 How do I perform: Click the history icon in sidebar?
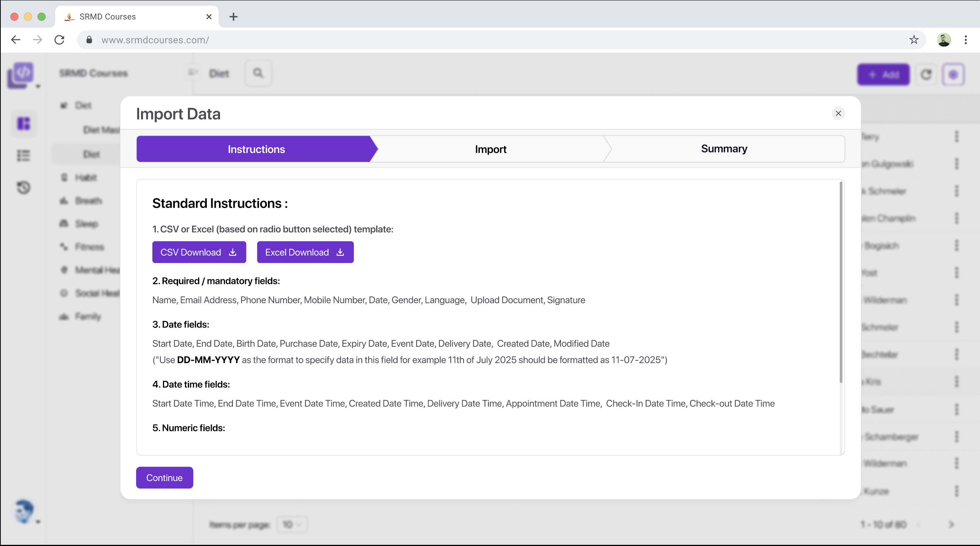(x=23, y=188)
